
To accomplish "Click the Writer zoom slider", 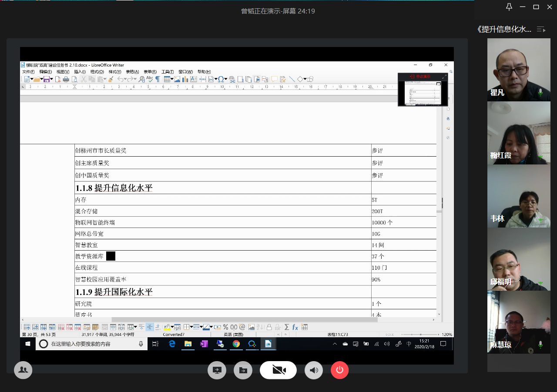I will (419, 335).
